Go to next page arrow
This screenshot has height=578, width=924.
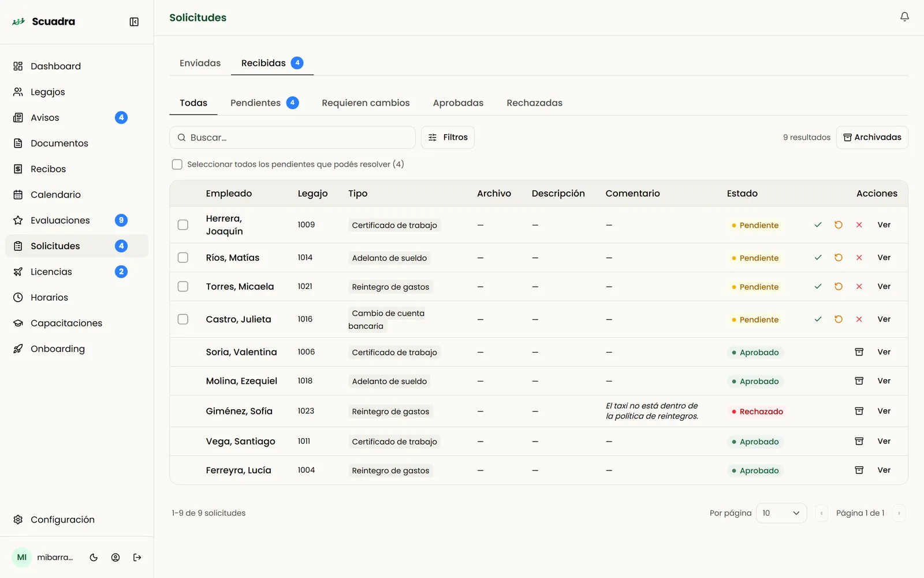coord(899,513)
